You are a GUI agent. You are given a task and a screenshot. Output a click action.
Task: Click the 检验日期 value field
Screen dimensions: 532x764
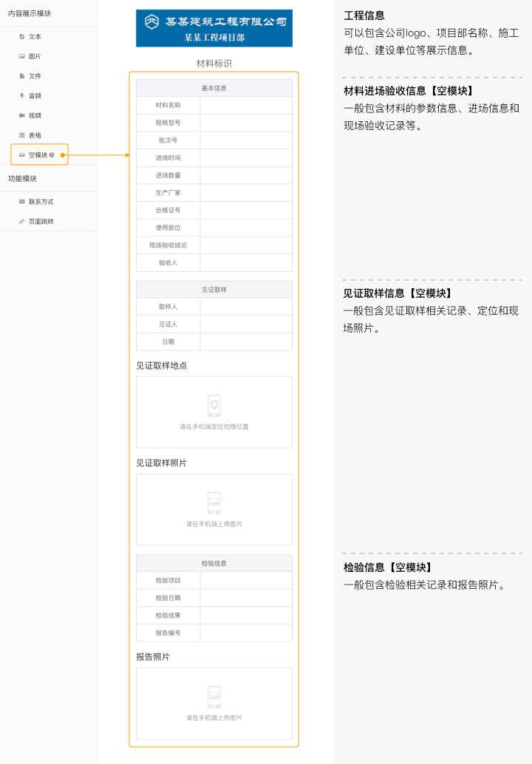click(x=246, y=598)
